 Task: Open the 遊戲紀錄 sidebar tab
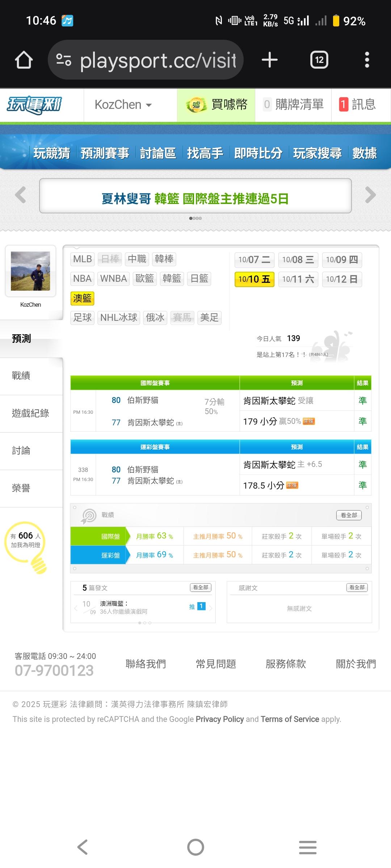tap(31, 413)
